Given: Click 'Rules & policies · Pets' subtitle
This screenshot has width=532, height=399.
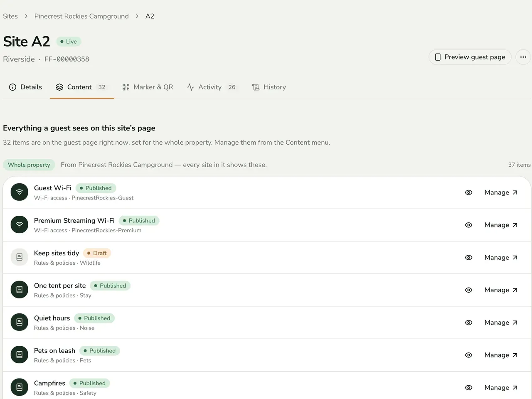Looking at the screenshot, I should [63, 361].
